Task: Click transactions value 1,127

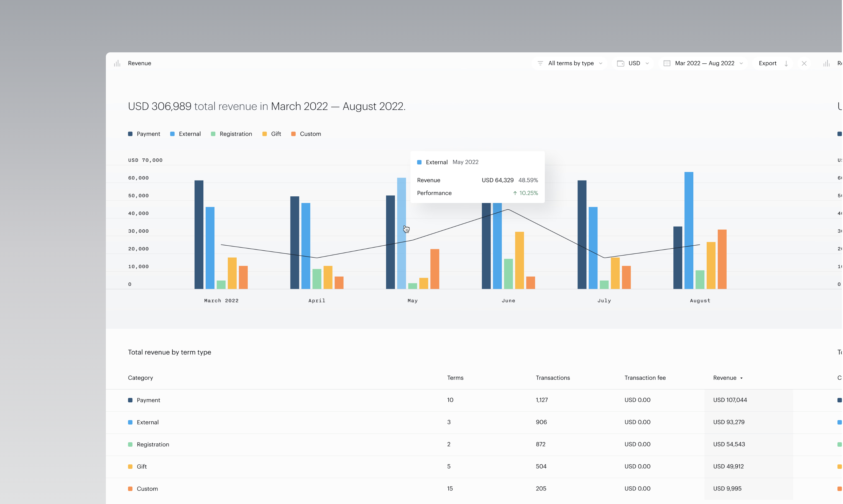Action: tap(542, 400)
